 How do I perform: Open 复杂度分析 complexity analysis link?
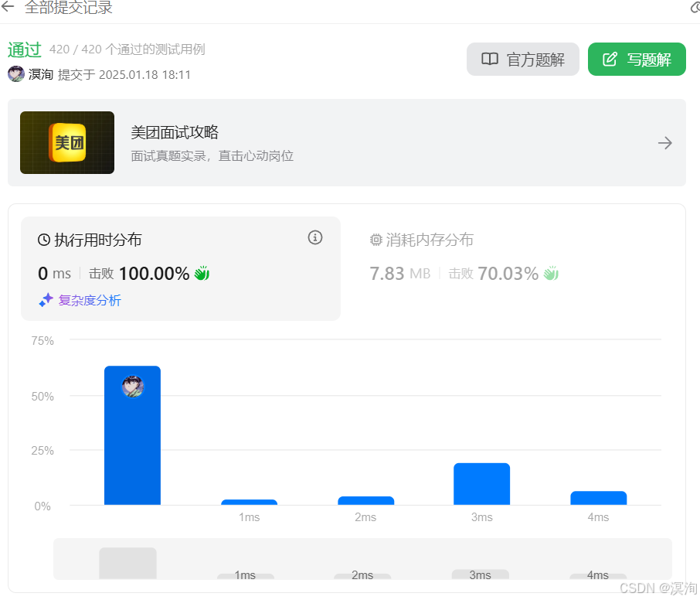[90, 300]
